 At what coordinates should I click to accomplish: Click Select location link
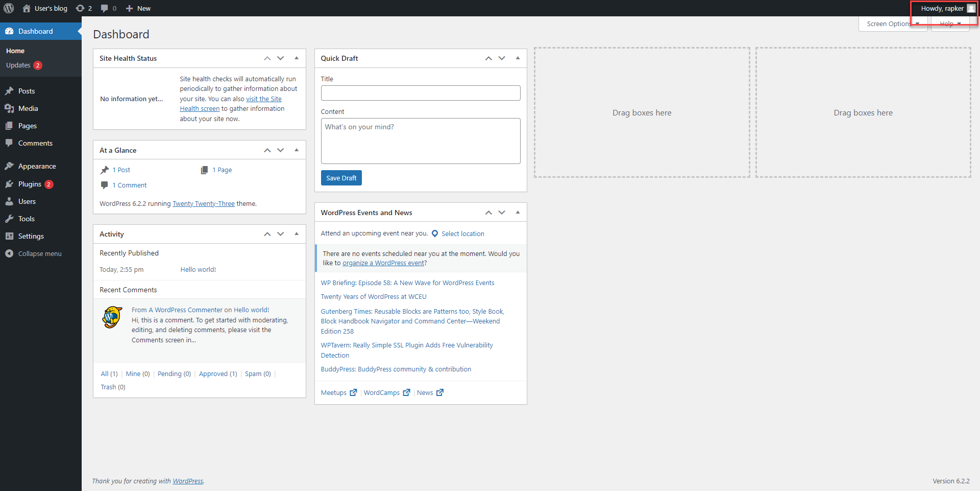click(x=463, y=233)
